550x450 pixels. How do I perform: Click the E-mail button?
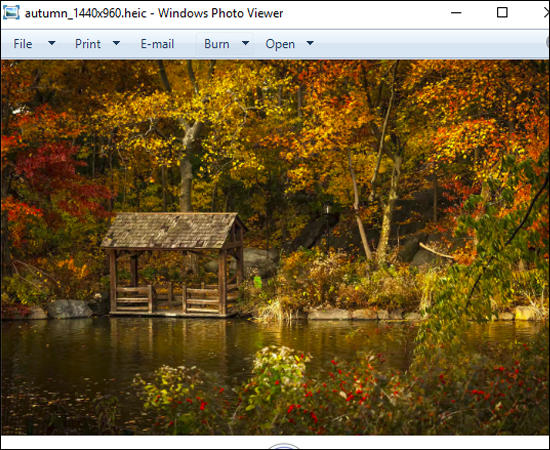click(x=157, y=44)
